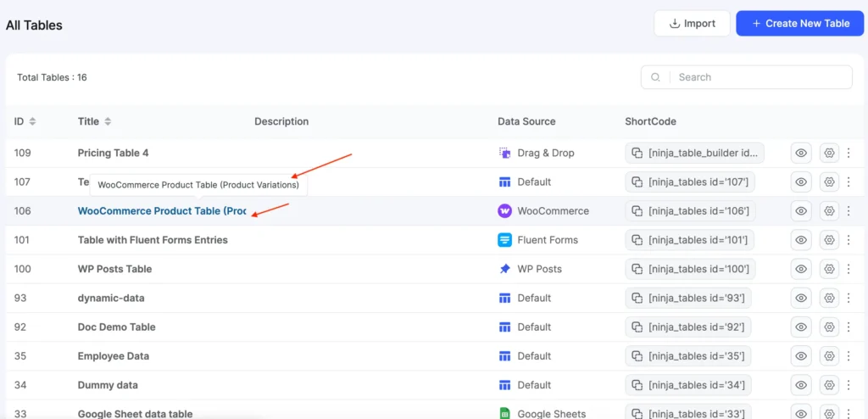Viewport: 868px width, 419px height.
Task: Click the WooCommerce data source icon
Action: pos(504,210)
